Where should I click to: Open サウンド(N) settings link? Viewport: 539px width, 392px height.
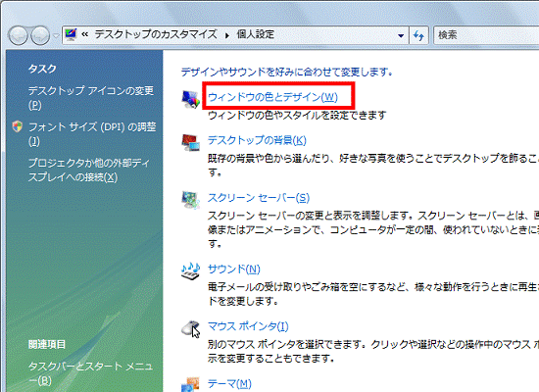234,269
